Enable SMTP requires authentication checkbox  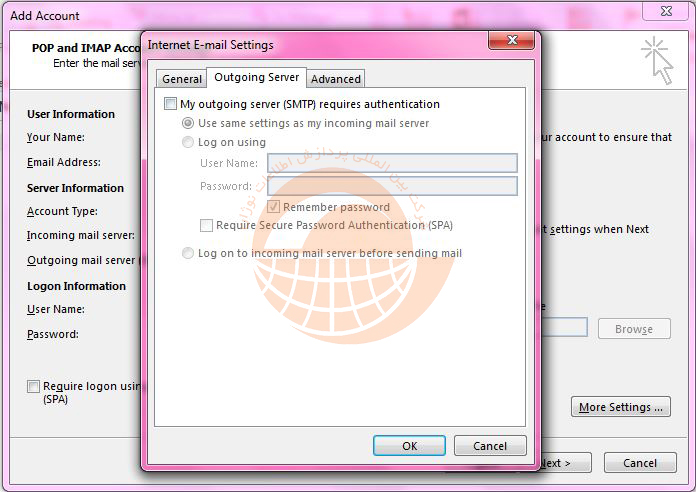click(x=171, y=104)
